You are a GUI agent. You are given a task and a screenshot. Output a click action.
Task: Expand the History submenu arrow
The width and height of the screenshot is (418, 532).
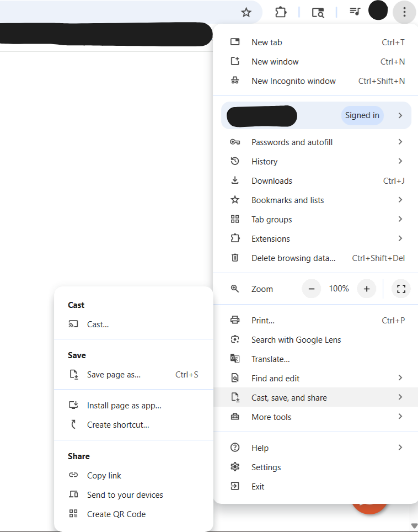tap(400, 161)
